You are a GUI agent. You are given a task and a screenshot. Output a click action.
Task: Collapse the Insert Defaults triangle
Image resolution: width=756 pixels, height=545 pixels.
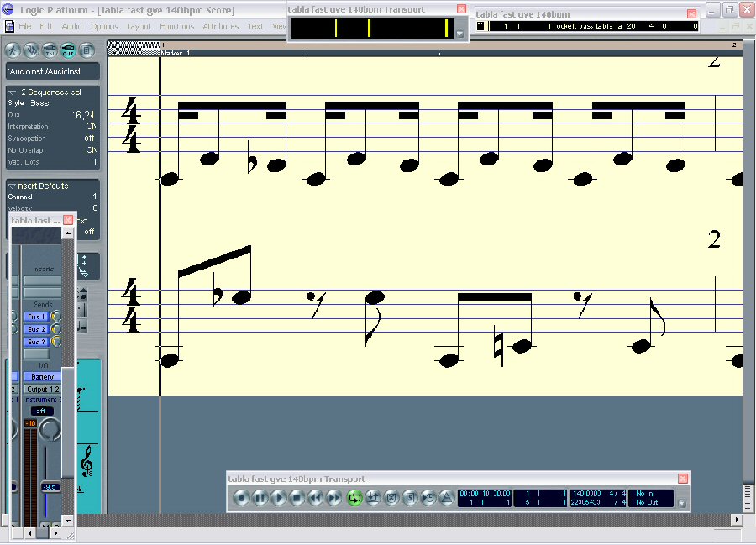coord(12,186)
